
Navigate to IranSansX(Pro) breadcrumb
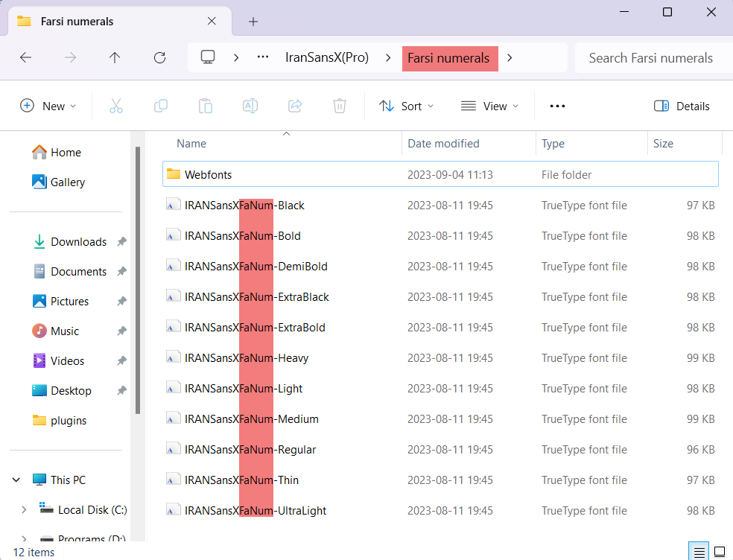click(327, 58)
